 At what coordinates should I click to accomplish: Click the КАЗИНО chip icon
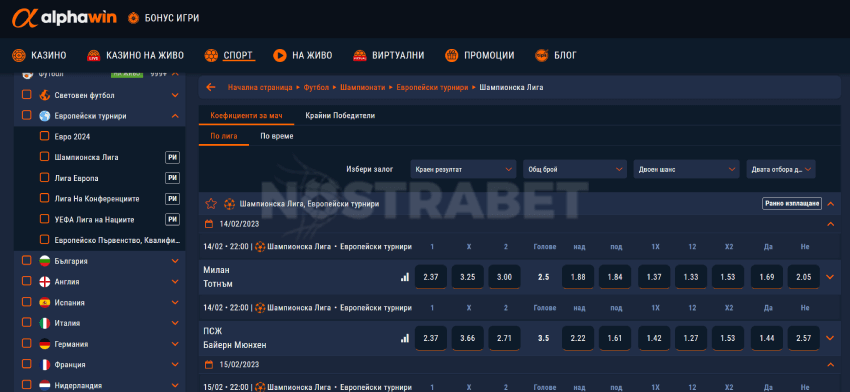[x=19, y=55]
